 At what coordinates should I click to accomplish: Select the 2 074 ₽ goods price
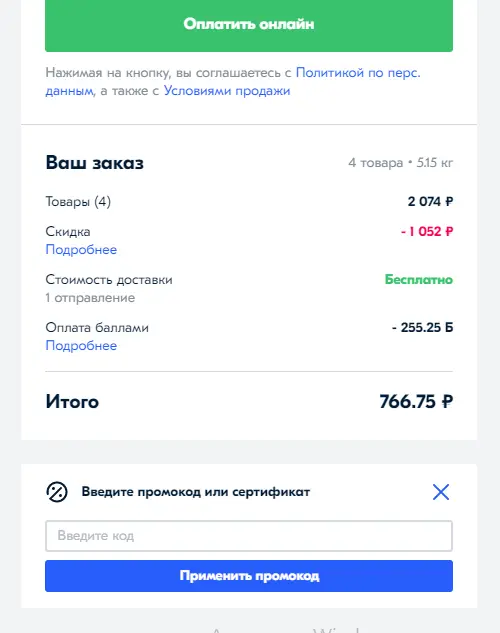point(430,201)
